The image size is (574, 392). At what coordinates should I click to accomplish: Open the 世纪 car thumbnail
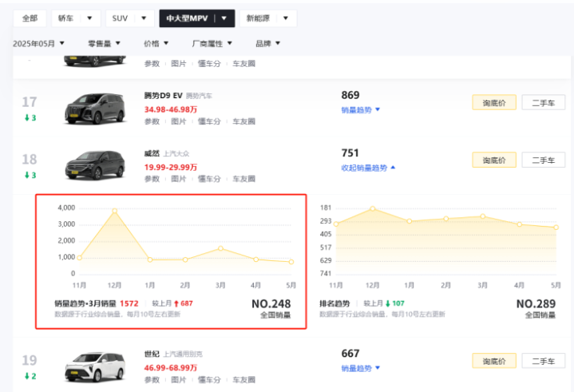[95, 367]
